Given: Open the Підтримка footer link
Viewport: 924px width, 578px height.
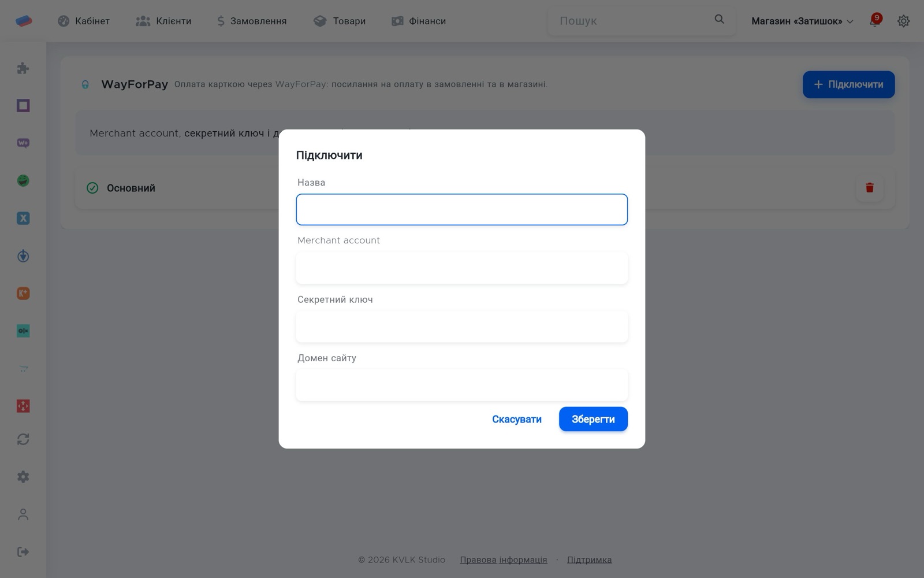Looking at the screenshot, I should pyautogui.click(x=590, y=560).
